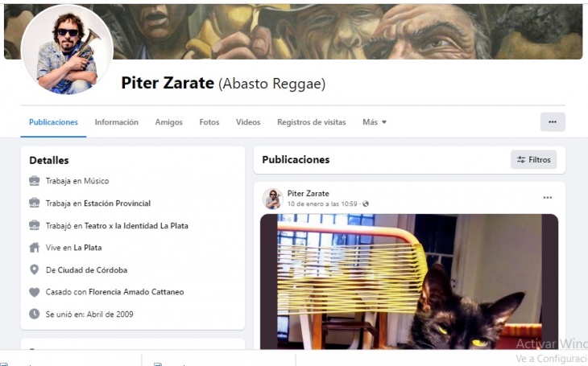Click the location pin icon for Ciudad de Córdoba

[x=34, y=269]
